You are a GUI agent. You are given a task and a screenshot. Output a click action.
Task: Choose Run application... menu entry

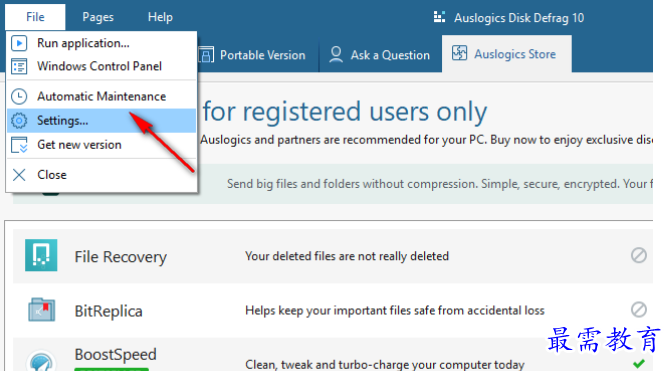tap(102, 43)
